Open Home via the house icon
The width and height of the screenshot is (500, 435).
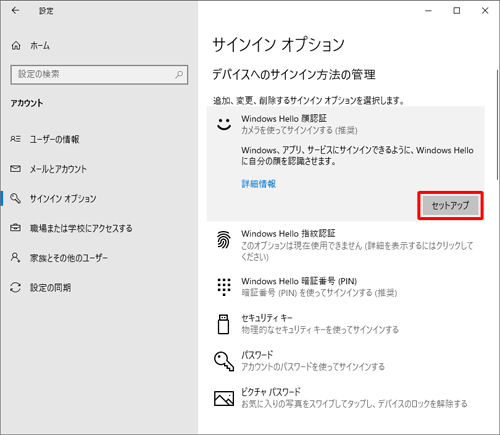coord(16,45)
